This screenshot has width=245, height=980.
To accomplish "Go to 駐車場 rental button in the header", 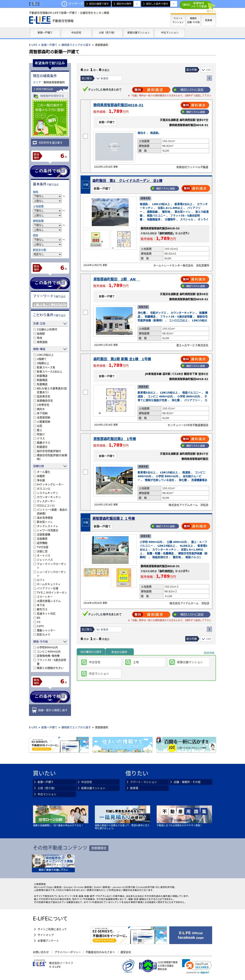I will click(209, 20).
